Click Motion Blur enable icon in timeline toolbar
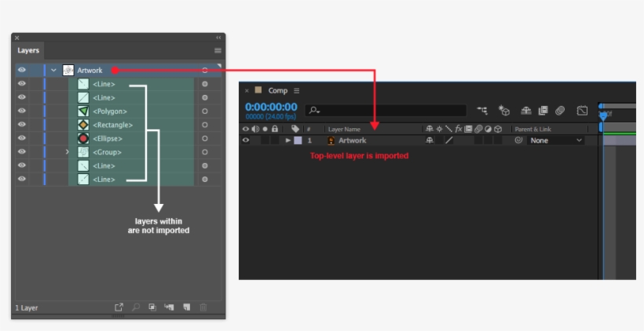644x331 pixels. point(560,111)
